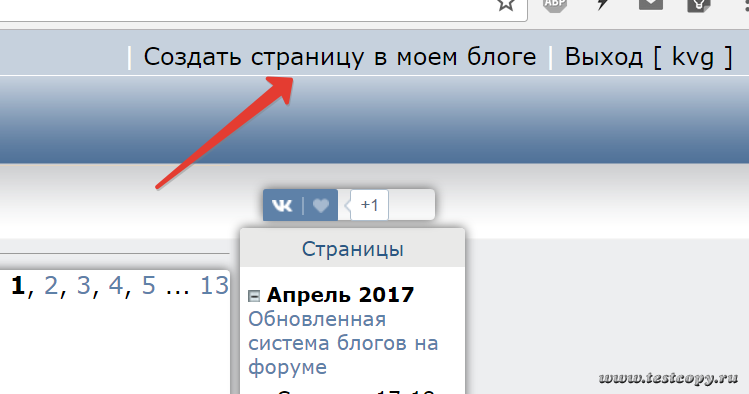Click the VK logo share button
This screenshot has height=394, width=749.
tap(282, 205)
